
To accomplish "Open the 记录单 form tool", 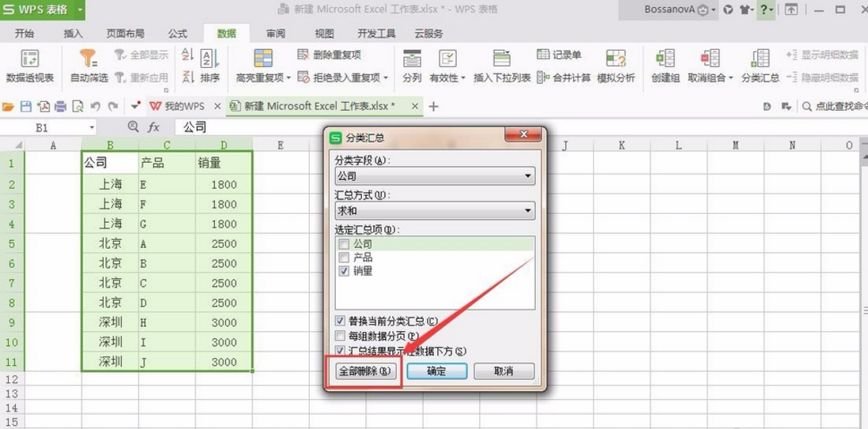I will tap(559, 55).
